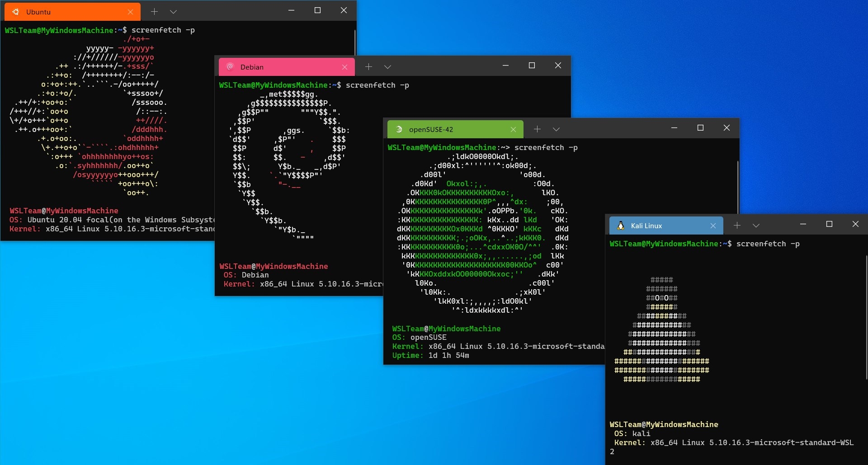The height and width of the screenshot is (465, 868).
Task: Click the openSUSE chameleon icon on its tab
Action: [x=399, y=129]
